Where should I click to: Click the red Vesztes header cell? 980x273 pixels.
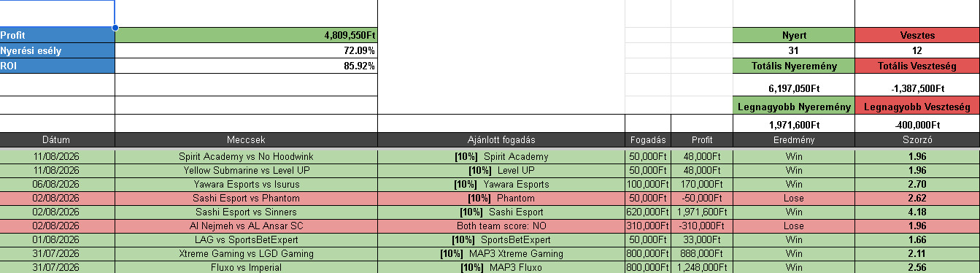pos(917,35)
